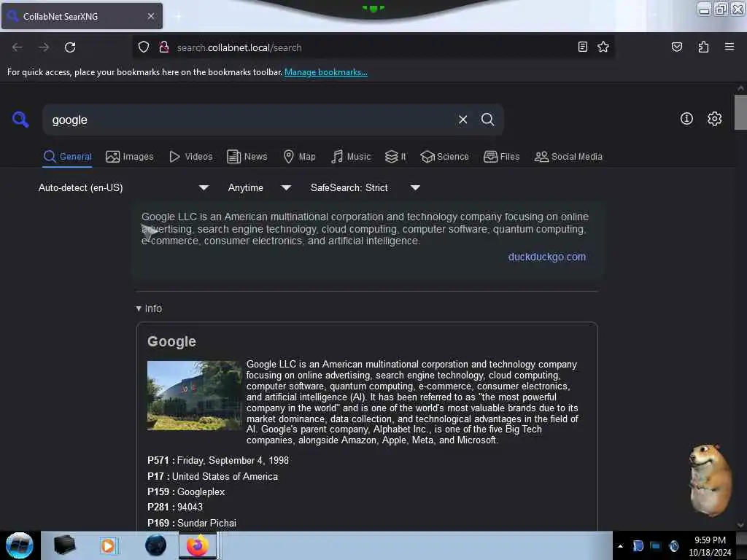Click the page vertical scrollbar thumb
The width and height of the screenshot is (747, 560).
click(x=740, y=112)
